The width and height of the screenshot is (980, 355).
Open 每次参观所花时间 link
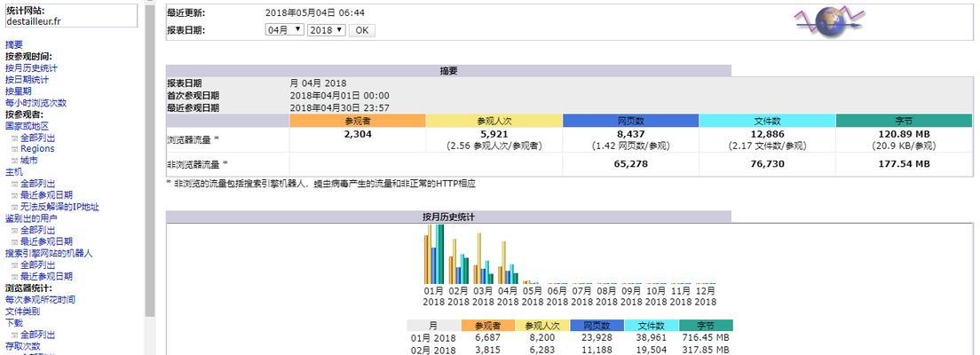(x=40, y=300)
